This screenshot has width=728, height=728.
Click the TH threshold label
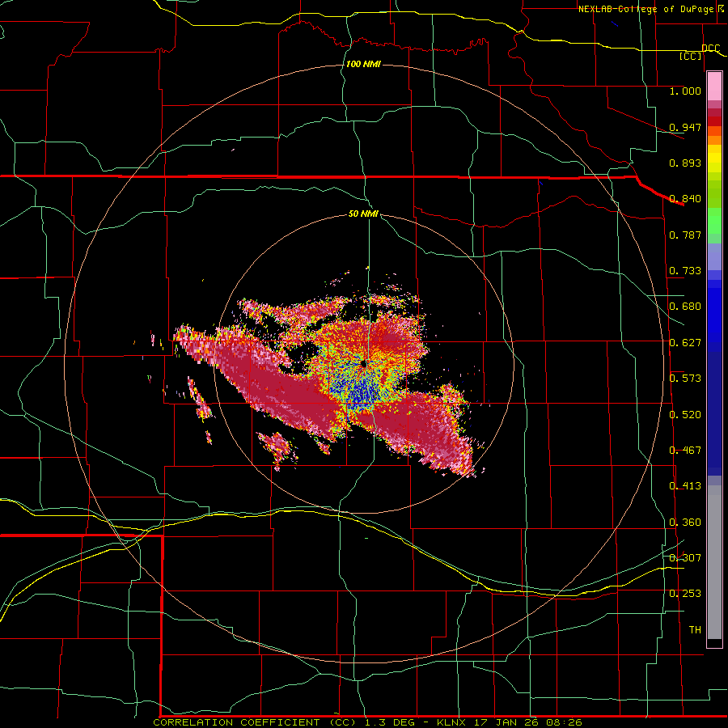coord(695,629)
